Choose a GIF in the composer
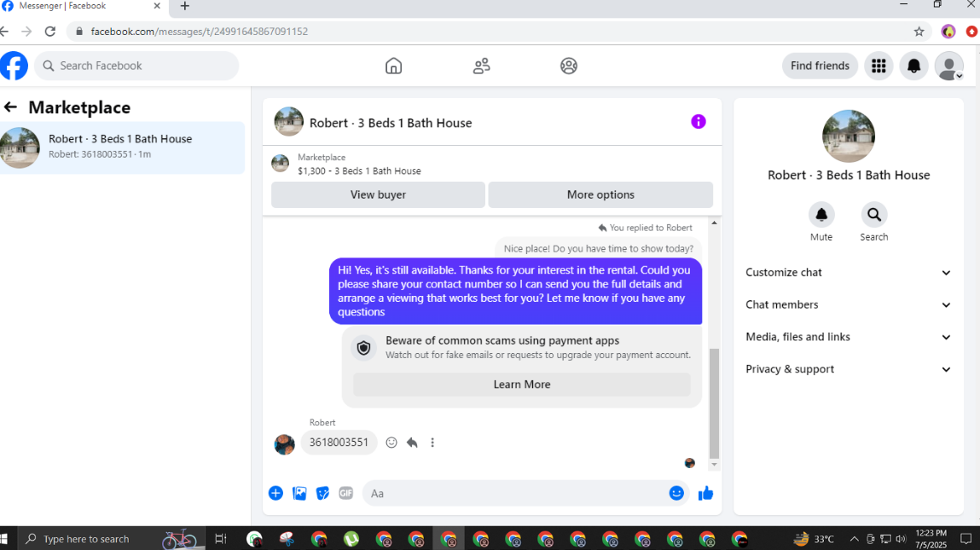The width and height of the screenshot is (980, 550). coord(345,493)
